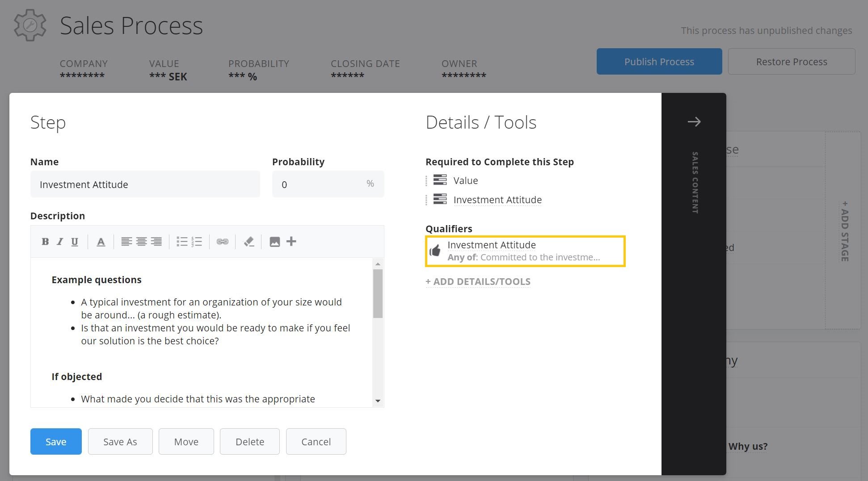Click the Publish Process button
The height and width of the screenshot is (481, 868).
tap(659, 62)
